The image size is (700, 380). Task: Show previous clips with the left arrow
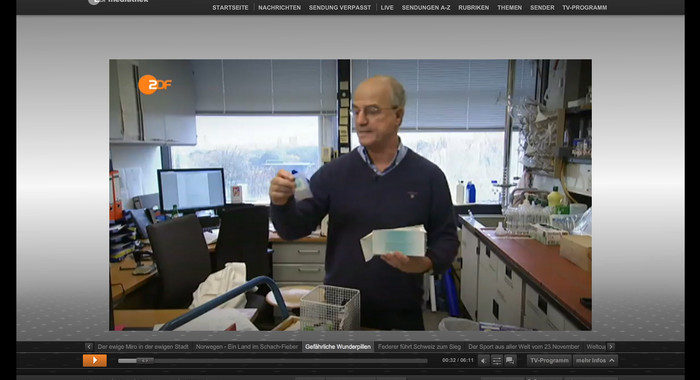(x=89, y=347)
